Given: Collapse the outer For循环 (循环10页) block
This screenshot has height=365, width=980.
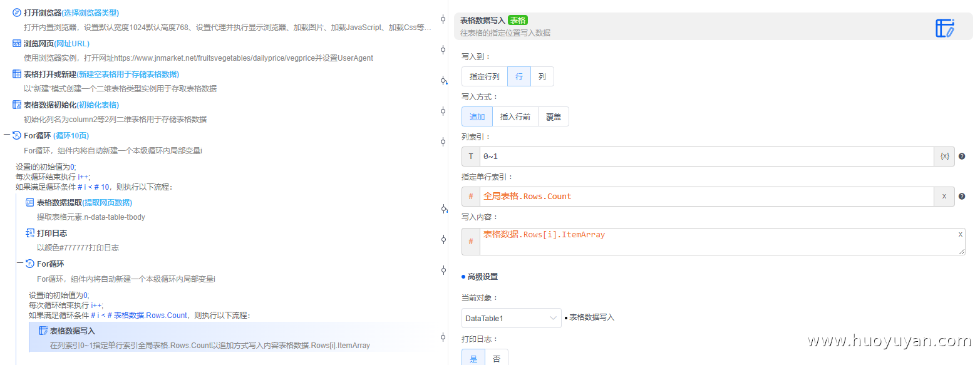Looking at the screenshot, I should (6, 135).
